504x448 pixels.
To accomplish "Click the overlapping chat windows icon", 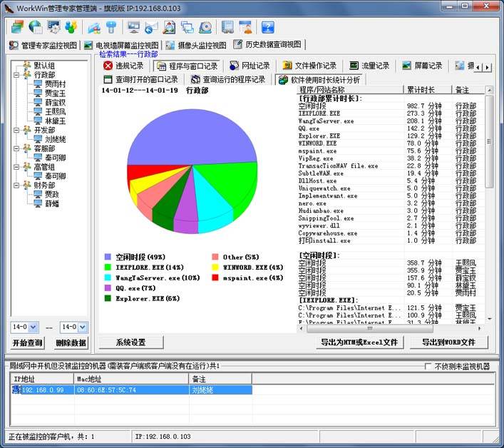I will (x=187, y=28).
